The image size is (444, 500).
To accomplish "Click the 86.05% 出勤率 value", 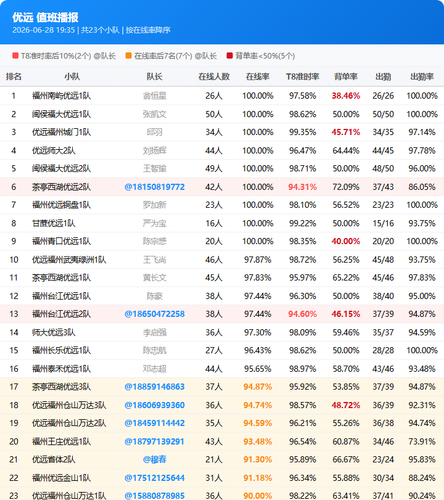I will pos(422,187).
